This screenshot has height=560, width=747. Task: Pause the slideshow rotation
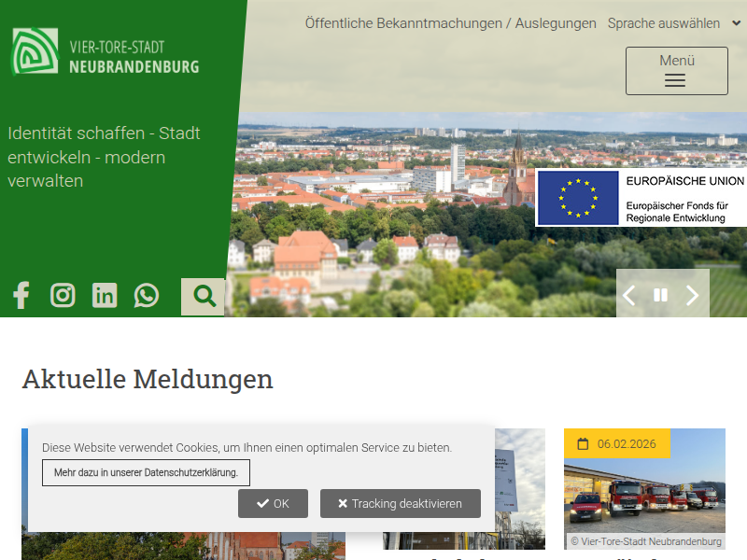660,296
